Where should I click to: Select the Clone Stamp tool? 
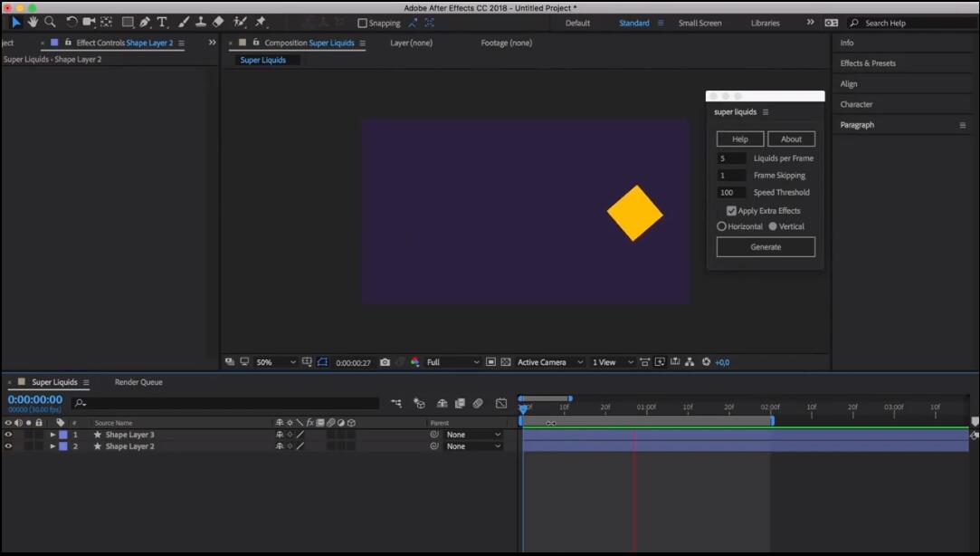201,23
